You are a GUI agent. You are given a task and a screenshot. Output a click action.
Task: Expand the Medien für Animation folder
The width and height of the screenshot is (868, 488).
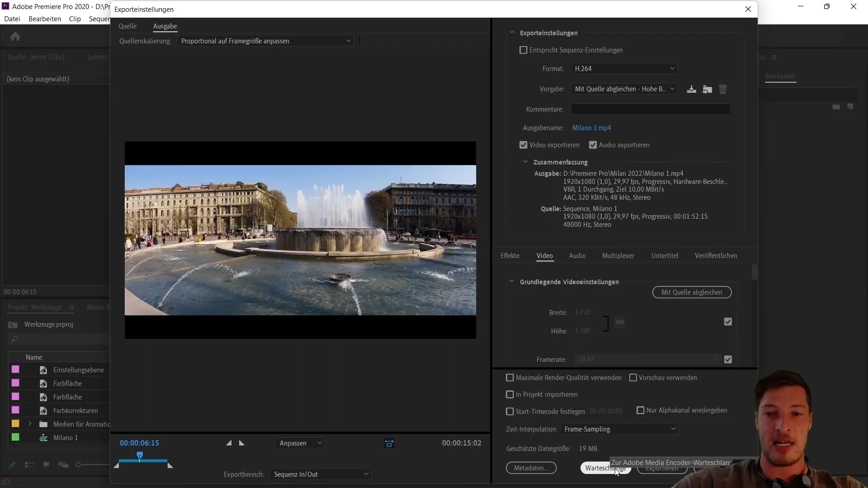[x=30, y=424]
